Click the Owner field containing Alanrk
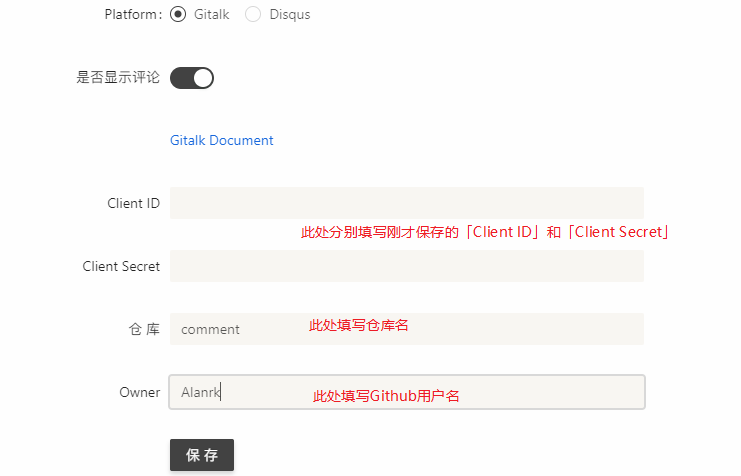The image size is (741, 476). point(407,392)
